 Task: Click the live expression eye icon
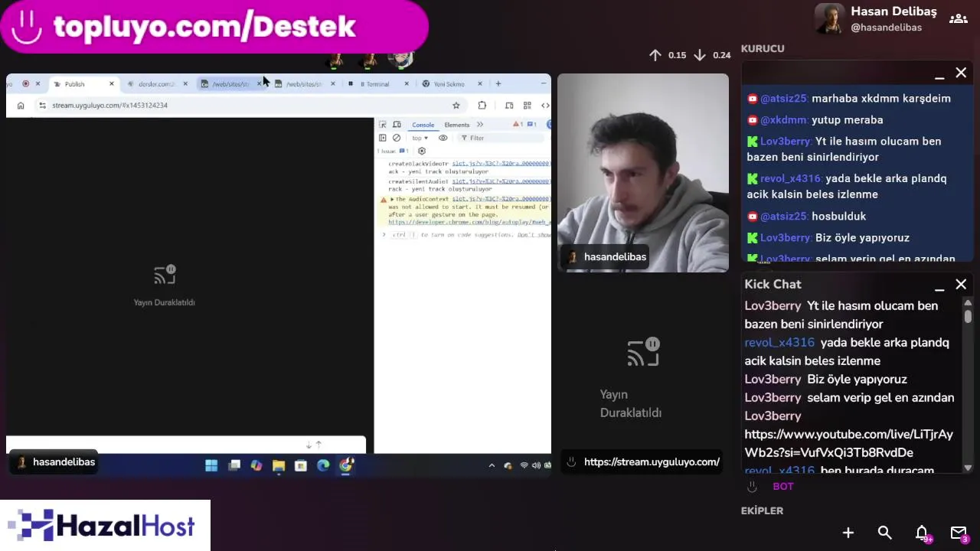443,138
